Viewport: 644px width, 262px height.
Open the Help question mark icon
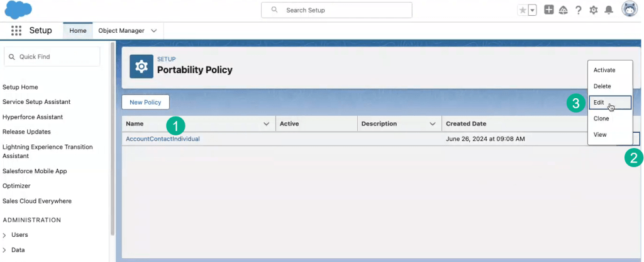click(578, 10)
